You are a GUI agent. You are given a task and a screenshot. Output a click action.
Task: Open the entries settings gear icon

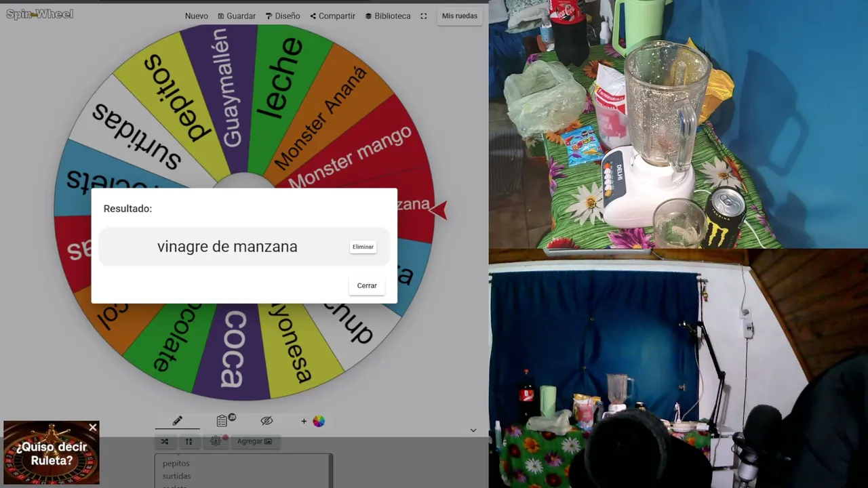(216, 441)
